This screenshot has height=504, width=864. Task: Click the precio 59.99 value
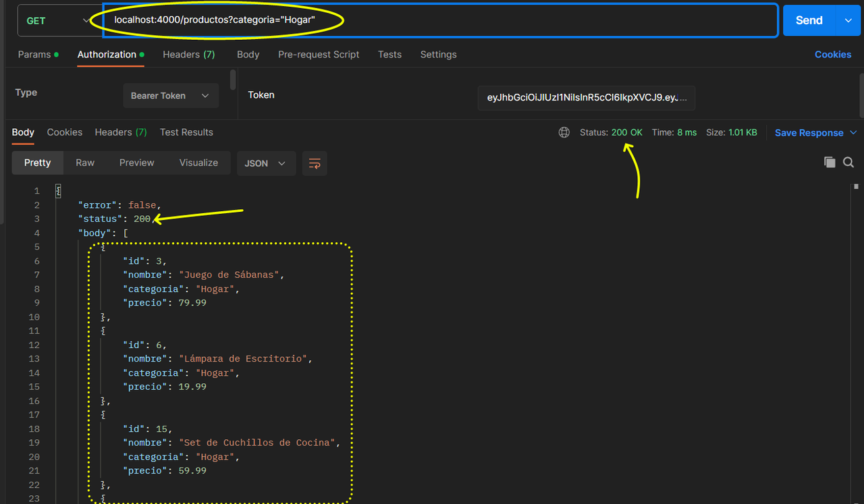[192, 470]
